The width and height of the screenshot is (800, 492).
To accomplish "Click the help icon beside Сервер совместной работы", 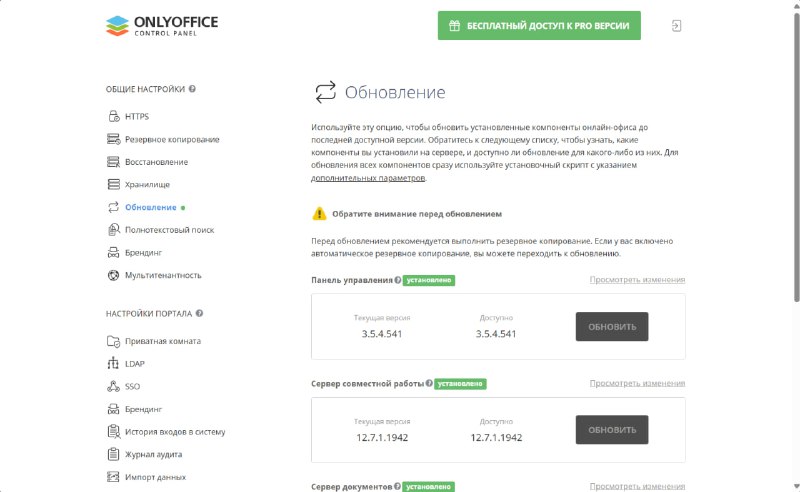I will click(x=429, y=383).
